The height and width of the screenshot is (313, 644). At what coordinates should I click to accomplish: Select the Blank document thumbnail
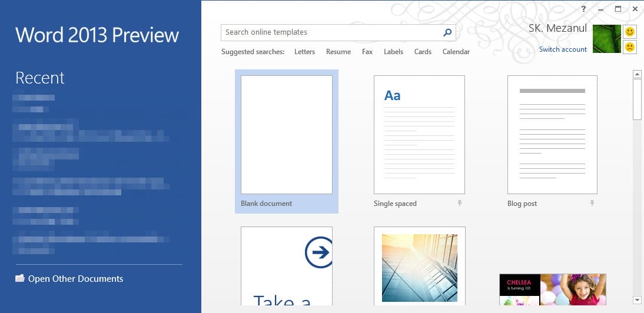[286, 135]
